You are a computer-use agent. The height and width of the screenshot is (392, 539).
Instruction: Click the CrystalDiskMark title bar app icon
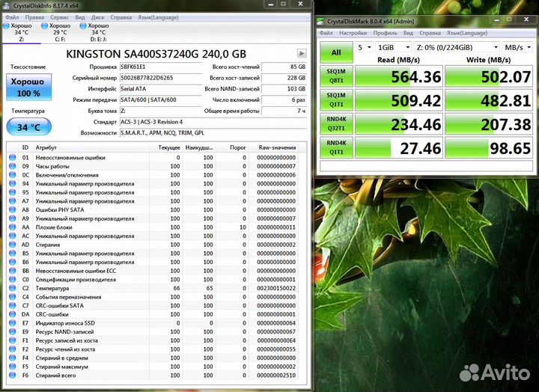click(x=320, y=21)
